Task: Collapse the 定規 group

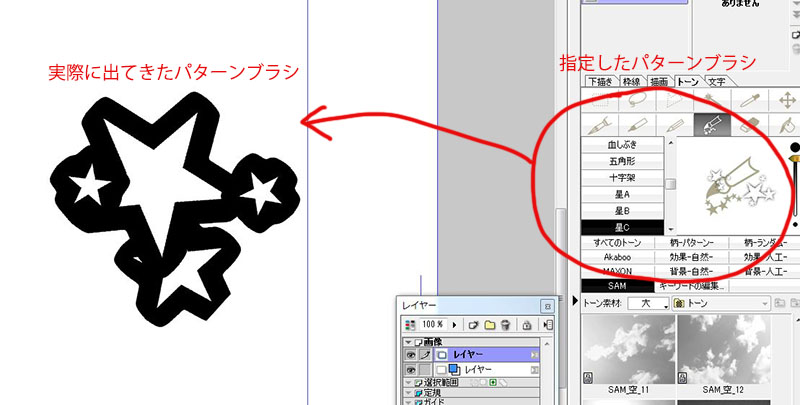Action: [409, 393]
